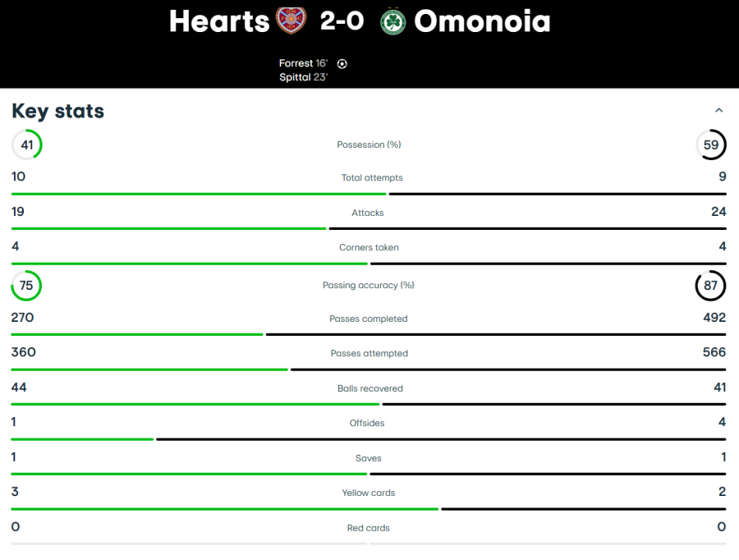Click Hearts passing accuracy circle showing 75
Viewport: 739px width, 560px height.
(x=26, y=286)
